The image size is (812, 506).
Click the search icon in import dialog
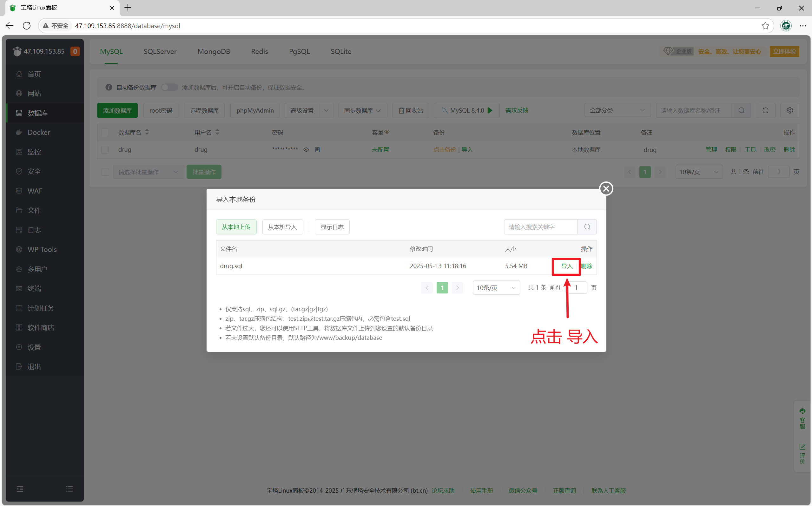tap(587, 227)
